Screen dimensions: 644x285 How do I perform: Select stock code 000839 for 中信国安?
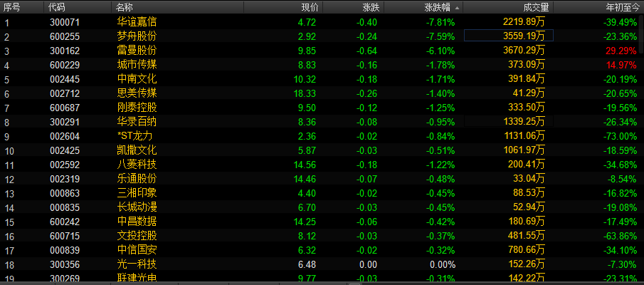[x=65, y=250]
